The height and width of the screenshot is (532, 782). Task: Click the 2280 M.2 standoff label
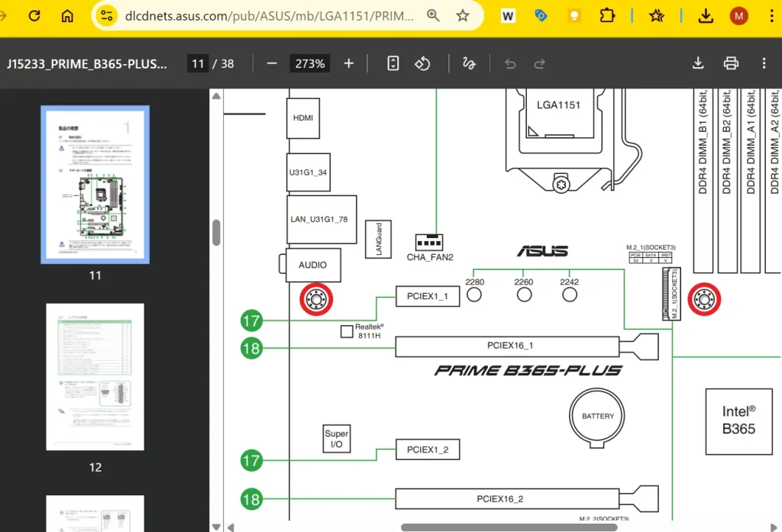(474, 282)
